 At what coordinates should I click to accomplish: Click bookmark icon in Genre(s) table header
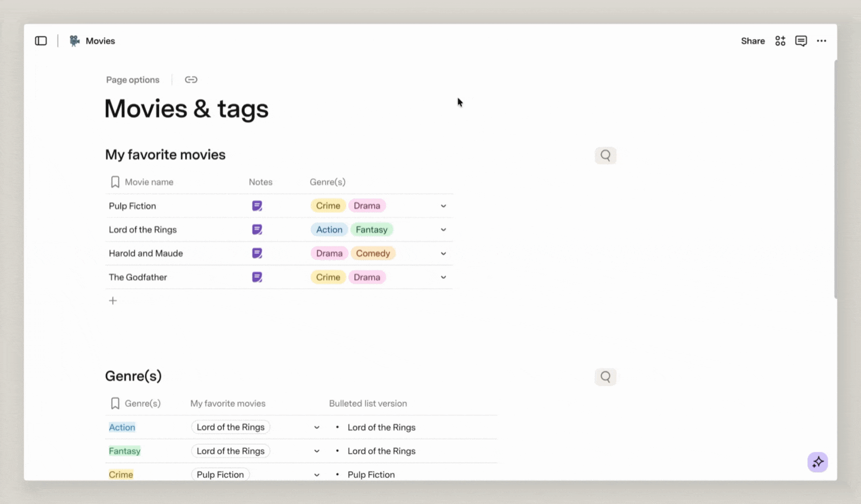click(x=115, y=403)
